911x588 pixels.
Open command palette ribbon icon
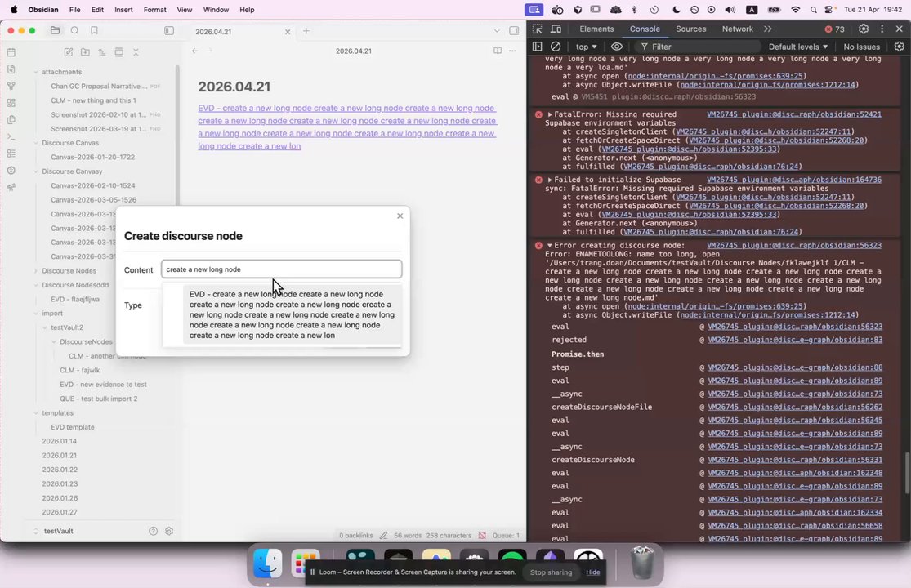click(11, 137)
